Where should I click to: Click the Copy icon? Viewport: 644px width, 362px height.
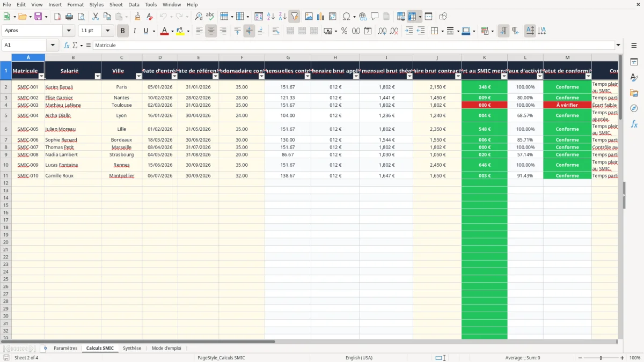point(107,17)
